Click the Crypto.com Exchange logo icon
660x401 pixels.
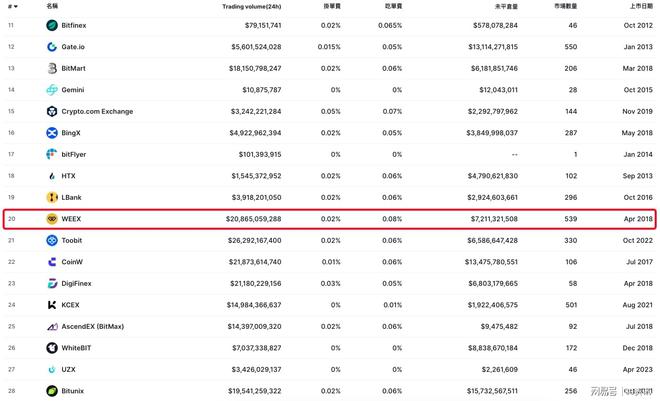52,111
